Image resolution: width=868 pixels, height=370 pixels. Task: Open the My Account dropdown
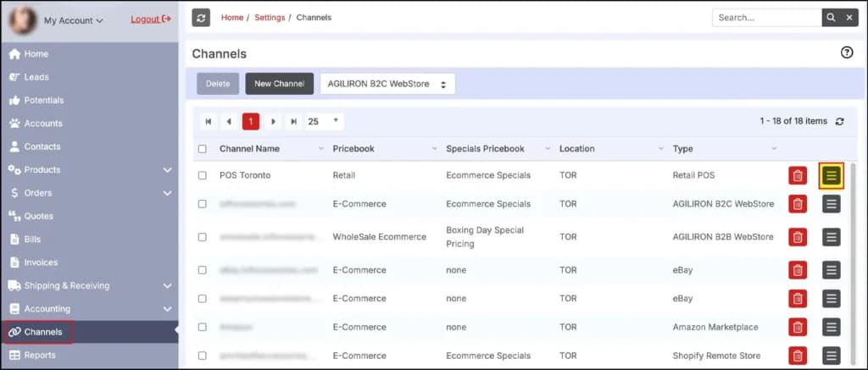[74, 21]
